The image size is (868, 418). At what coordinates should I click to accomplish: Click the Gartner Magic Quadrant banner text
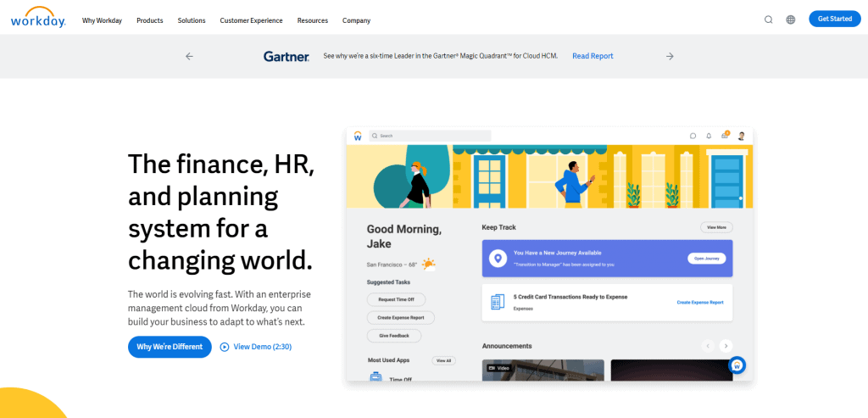[x=441, y=56]
